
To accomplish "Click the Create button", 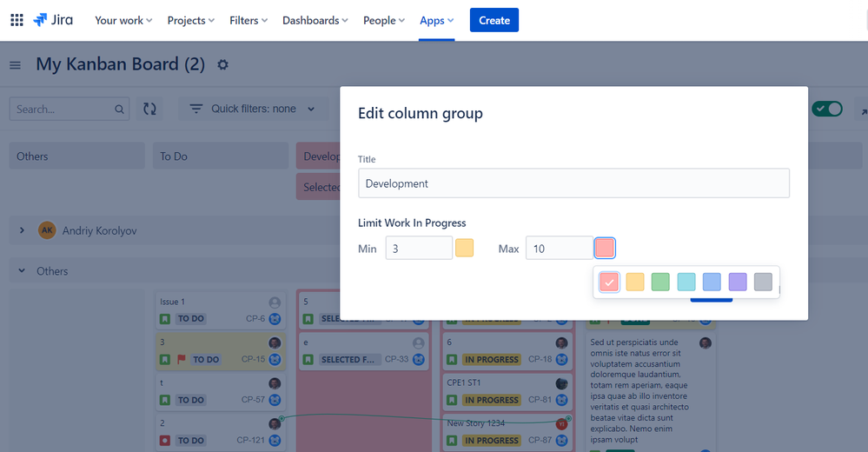I will (x=494, y=20).
